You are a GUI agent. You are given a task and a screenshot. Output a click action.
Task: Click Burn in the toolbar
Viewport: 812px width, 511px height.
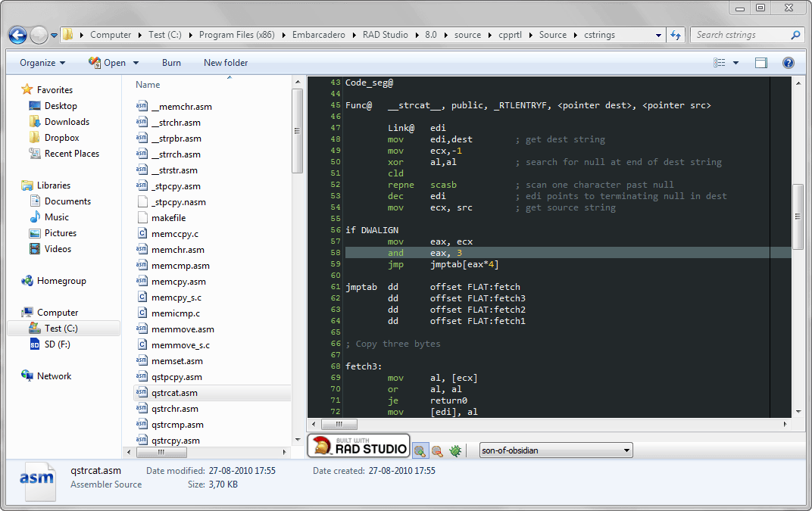171,63
